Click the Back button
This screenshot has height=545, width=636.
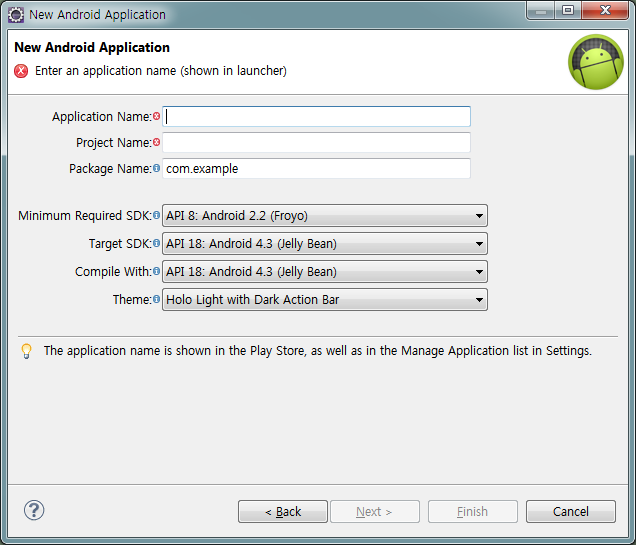[x=283, y=511]
